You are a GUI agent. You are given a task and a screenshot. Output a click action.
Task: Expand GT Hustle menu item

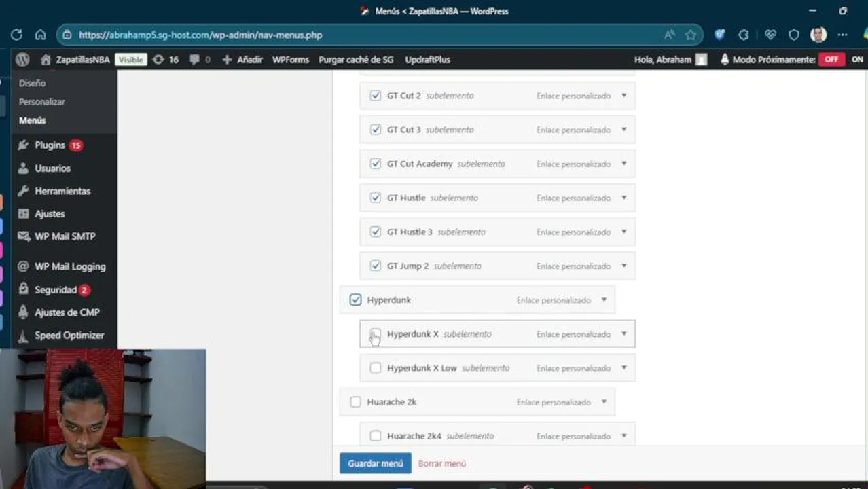(624, 198)
